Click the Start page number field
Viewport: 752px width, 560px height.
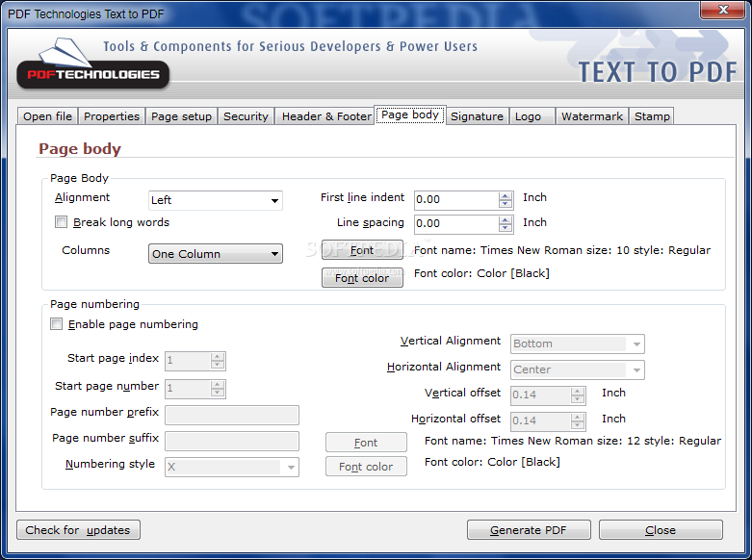[188, 389]
